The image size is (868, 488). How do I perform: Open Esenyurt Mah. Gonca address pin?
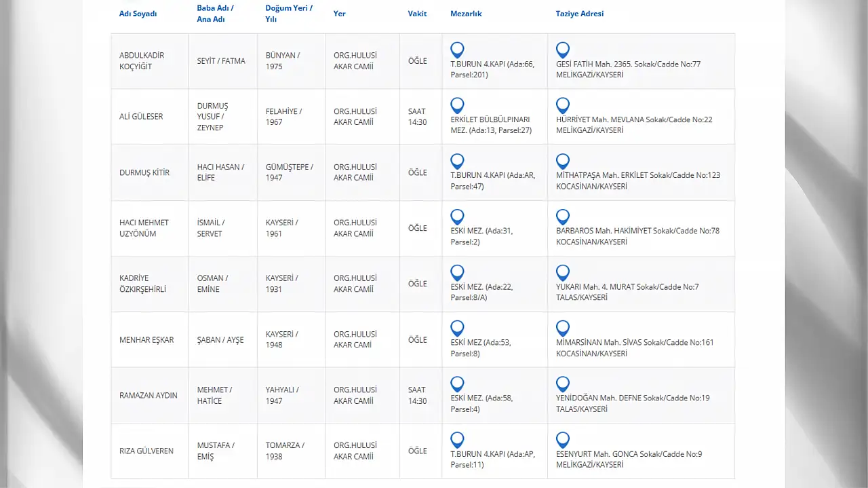tap(562, 440)
